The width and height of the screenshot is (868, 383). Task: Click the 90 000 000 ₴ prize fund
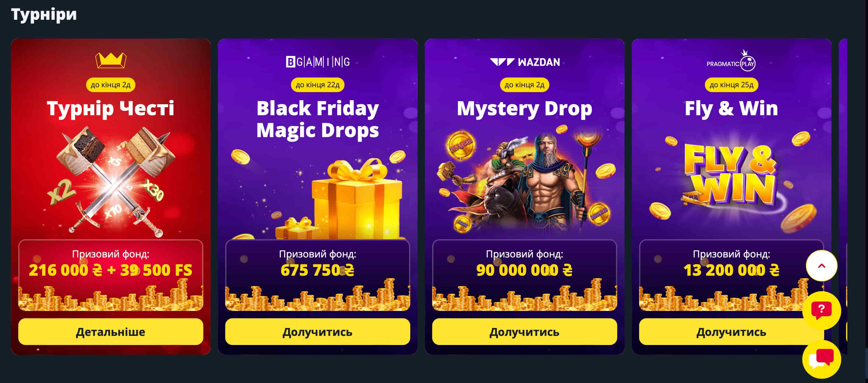[525, 270]
